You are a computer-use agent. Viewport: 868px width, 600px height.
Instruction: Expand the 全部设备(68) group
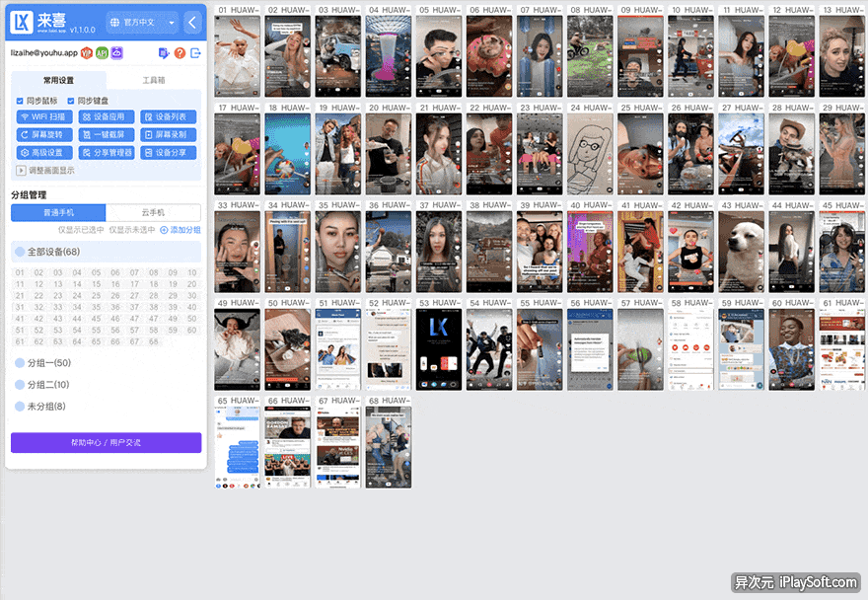click(106, 252)
